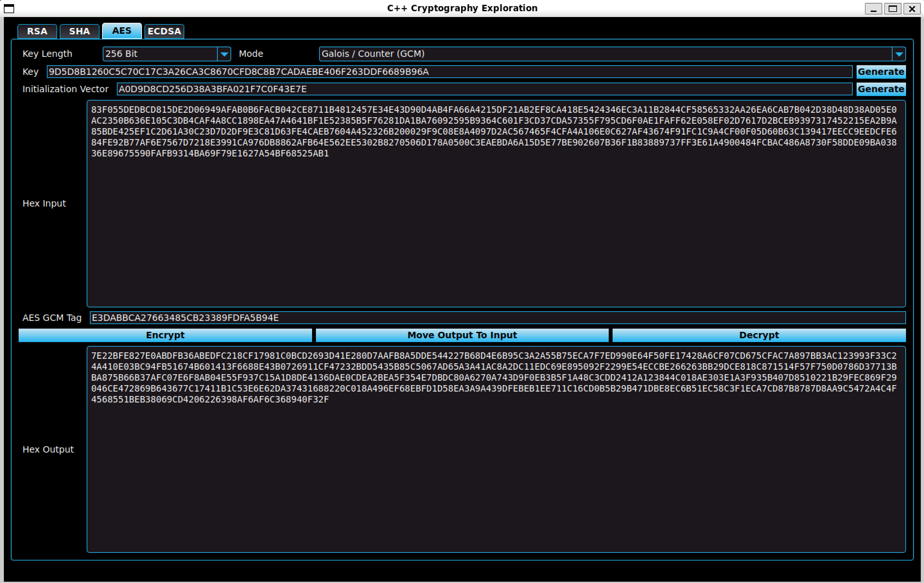This screenshot has height=583, width=924.
Task: Open the Mode dropdown showing Galois / Counter
Action: [576, 54]
